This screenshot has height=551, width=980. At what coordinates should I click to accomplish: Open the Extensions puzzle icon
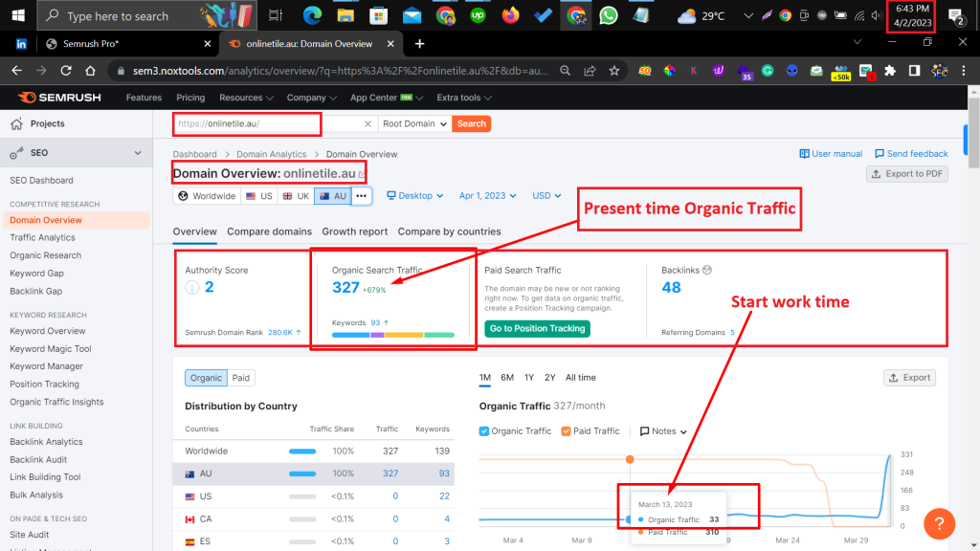tap(890, 71)
